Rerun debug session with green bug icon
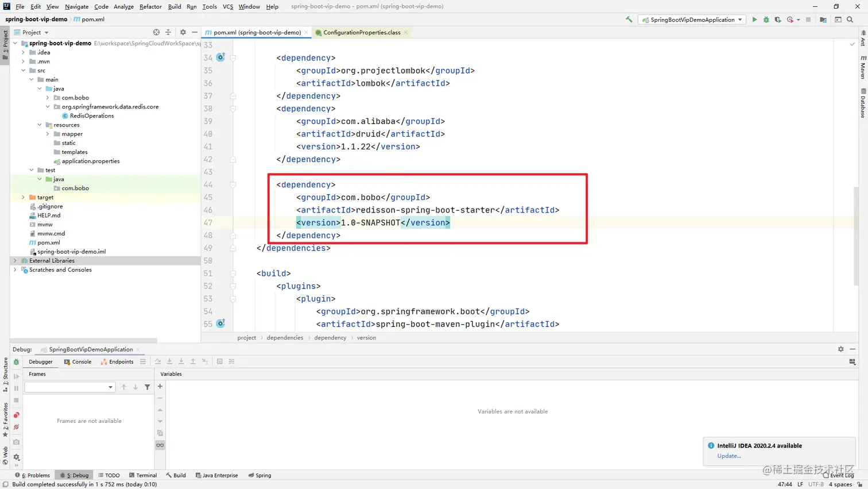This screenshot has height=489, width=868. [16, 362]
